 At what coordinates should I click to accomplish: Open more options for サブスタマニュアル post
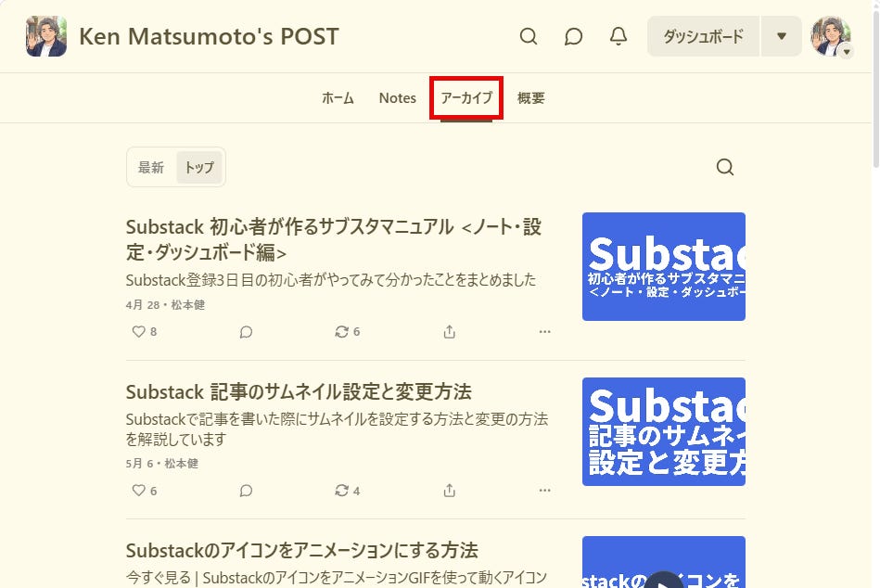544,332
